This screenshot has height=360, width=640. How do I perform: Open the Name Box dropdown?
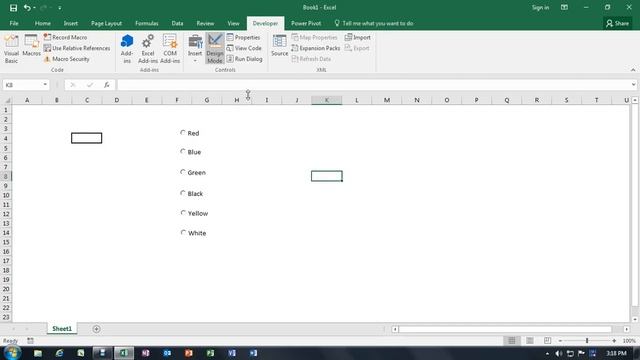(45, 84)
